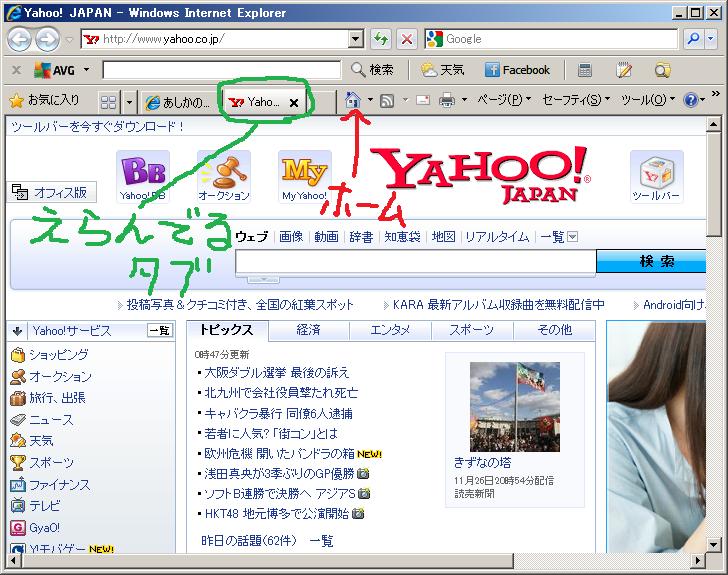This screenshot has height=575, width=728.
Task: Click the Read Mail envelope icon
Action: 423,100
